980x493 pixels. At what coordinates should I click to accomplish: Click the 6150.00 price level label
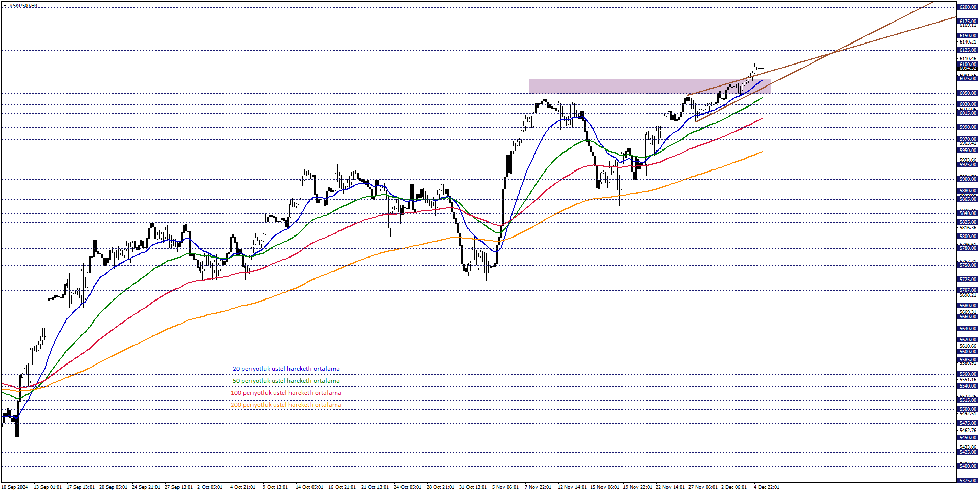968,36
